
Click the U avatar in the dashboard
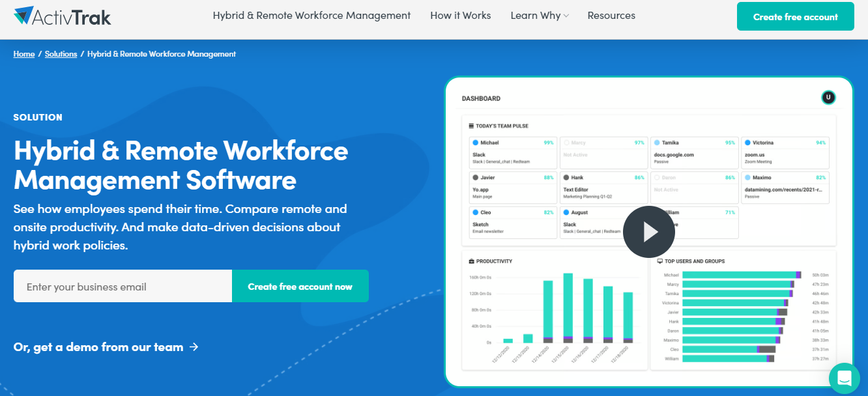click(828, 98)
